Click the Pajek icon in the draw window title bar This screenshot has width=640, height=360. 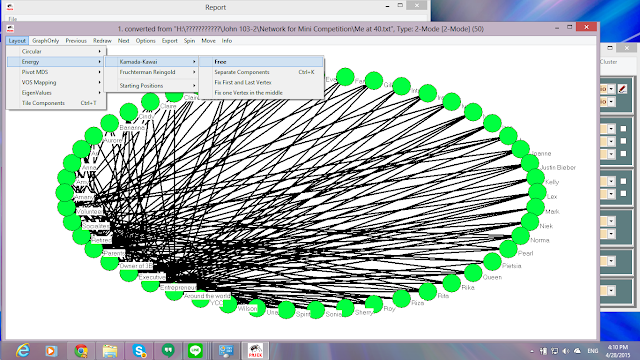(x=10, y=28)
